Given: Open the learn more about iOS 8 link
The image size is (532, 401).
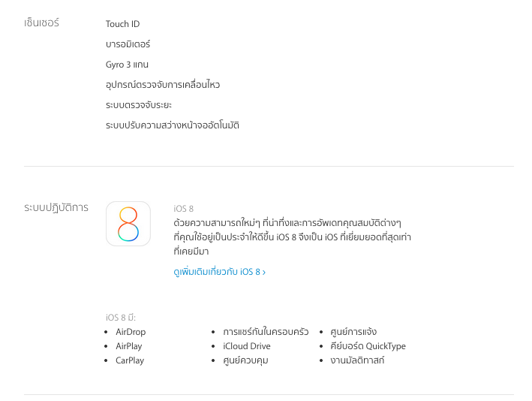Looking at the screenshot, I should click(x=219, y=272).
